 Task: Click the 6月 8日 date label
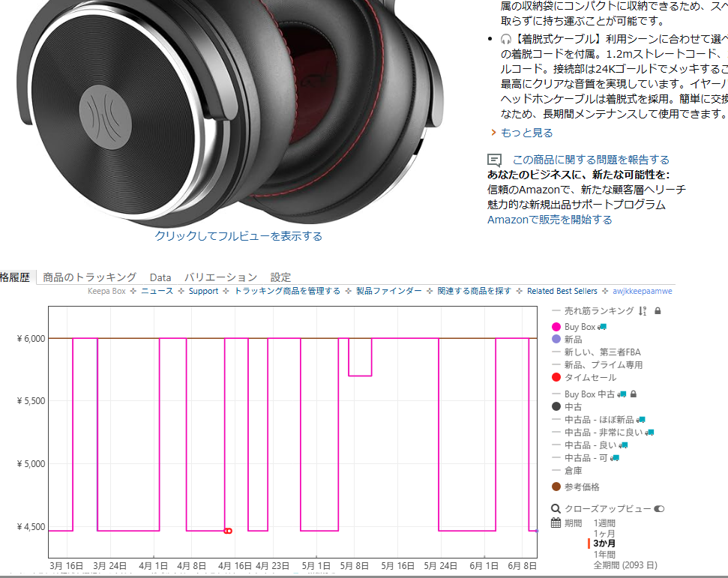(x=523, y=566)
